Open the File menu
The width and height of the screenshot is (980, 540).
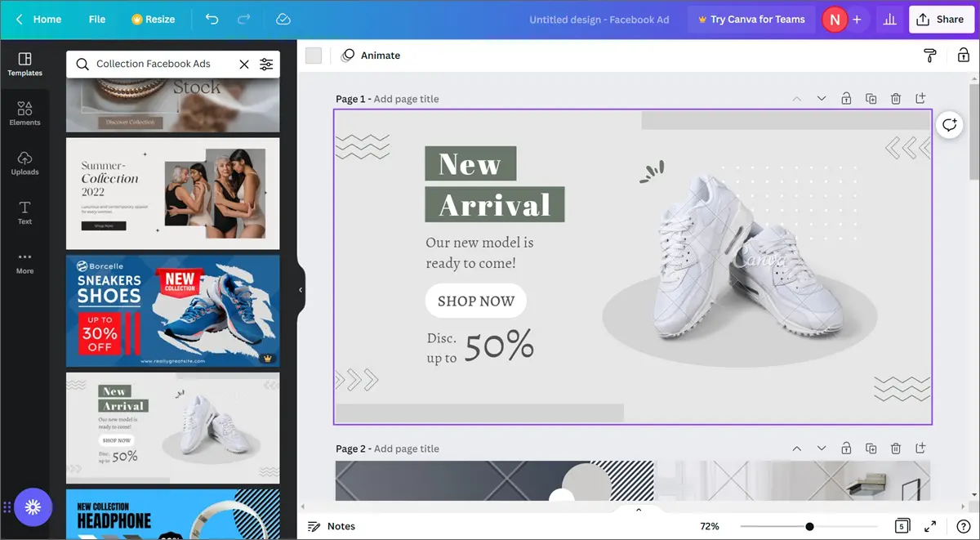96,19
